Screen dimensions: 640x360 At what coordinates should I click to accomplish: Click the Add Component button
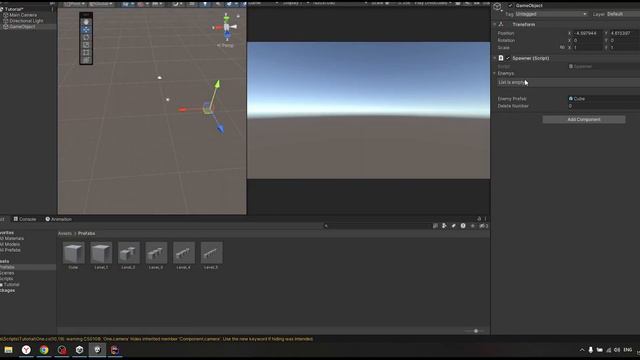pos(584,120)
